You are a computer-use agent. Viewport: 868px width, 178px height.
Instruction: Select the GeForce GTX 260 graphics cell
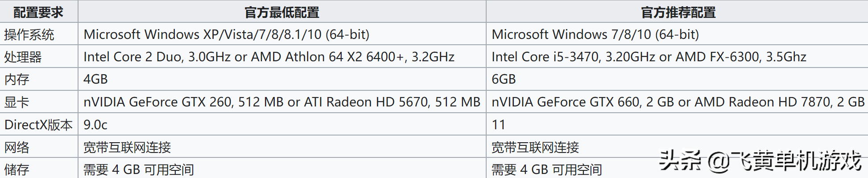click(282, 102)
